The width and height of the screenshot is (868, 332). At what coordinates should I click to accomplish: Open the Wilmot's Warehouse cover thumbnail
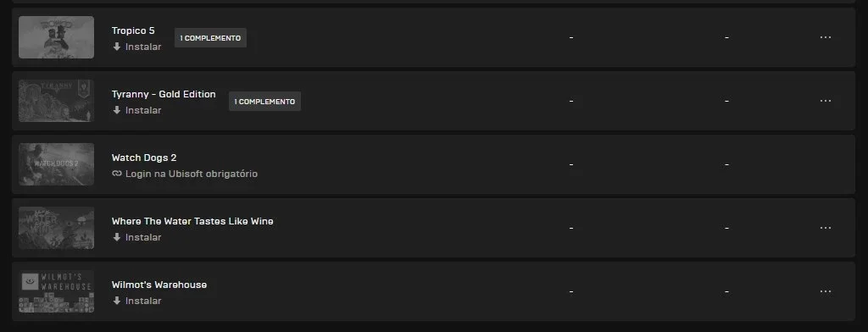pyautogui.click(x=57, y=291)
